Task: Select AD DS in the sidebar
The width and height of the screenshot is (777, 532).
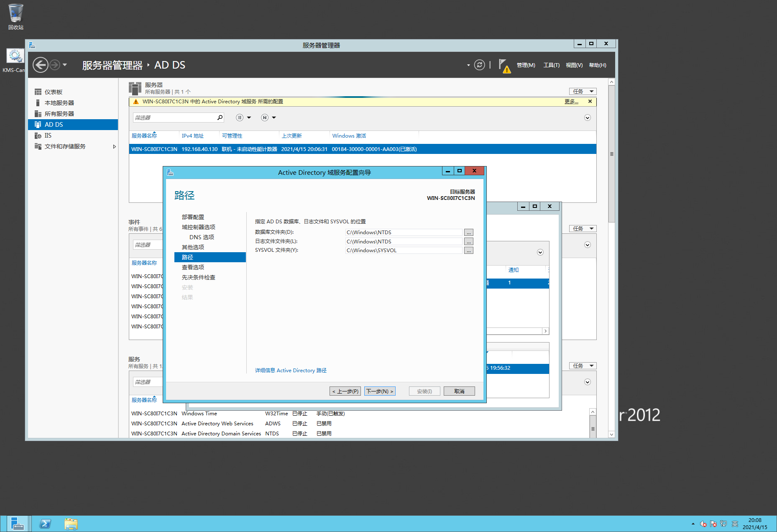Action: pos(73,125)
